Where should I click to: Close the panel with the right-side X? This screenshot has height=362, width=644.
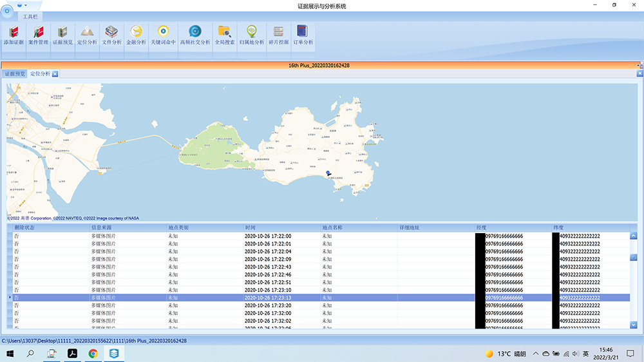click(639, 73)
